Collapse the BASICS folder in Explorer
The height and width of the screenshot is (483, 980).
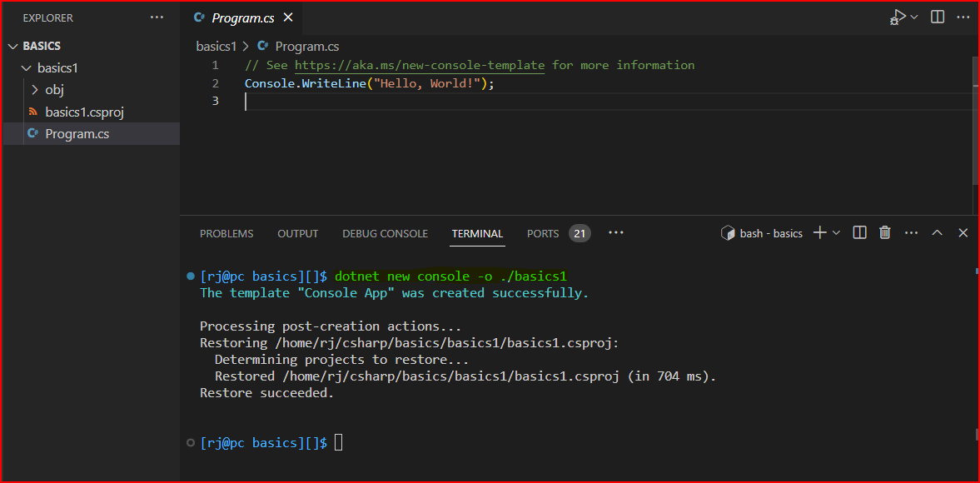12,45
